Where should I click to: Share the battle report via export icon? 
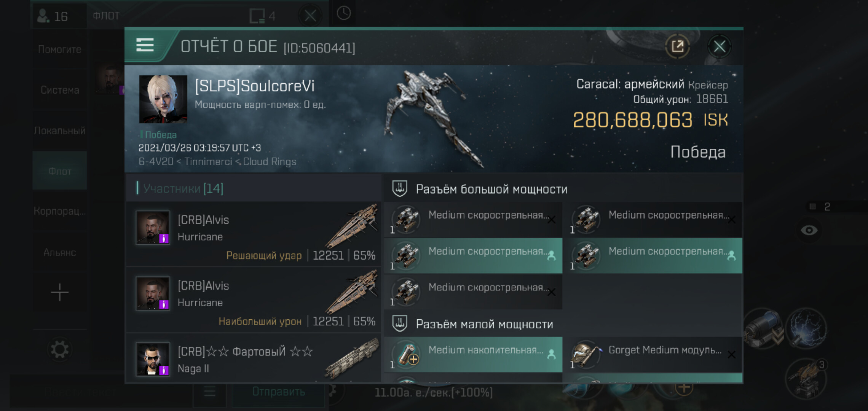(x=677, y=46)
